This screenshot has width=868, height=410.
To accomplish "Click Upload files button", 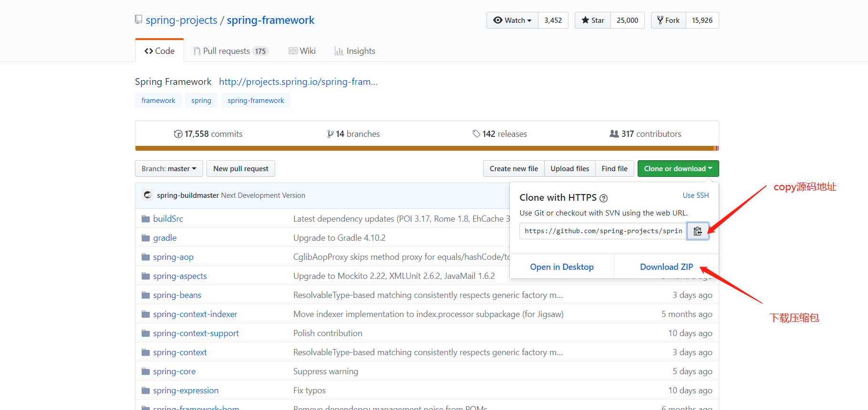I will coord(570,169).
